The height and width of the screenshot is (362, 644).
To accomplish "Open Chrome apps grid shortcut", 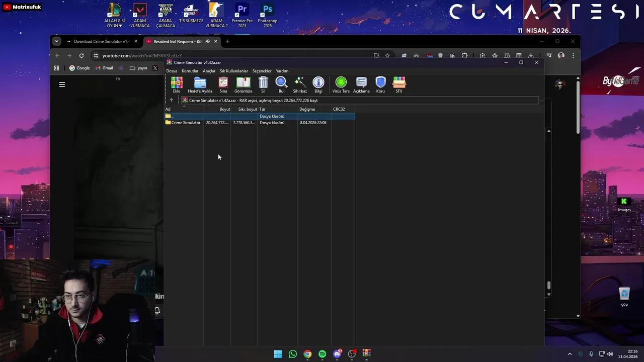I will pyautogui.click(x=57, y=68).
